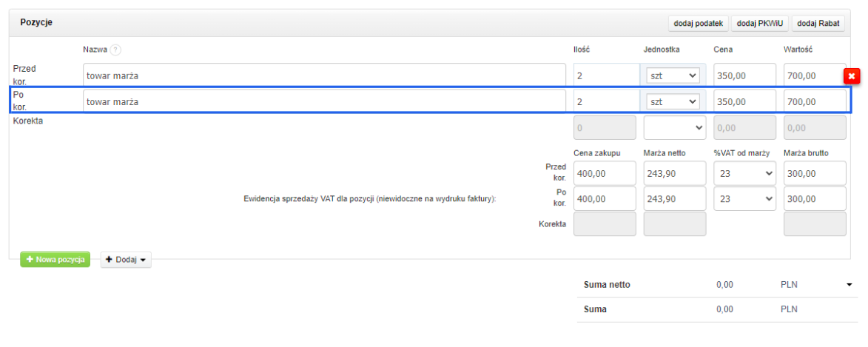Image resolution: width=868 pixels, height=347 pixels.
Task: Expand the Przed kor. %VAT od marży dropdown
Action: tap(744, 173)
